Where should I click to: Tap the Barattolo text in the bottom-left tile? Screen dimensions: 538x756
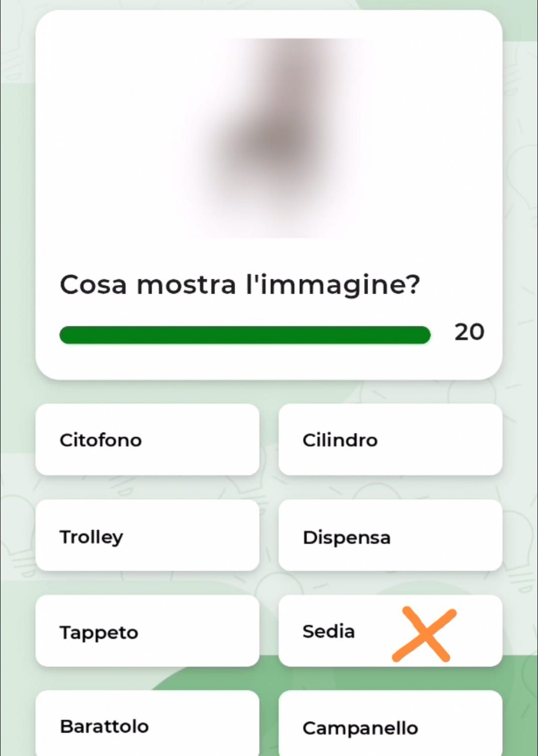(104, 726)
